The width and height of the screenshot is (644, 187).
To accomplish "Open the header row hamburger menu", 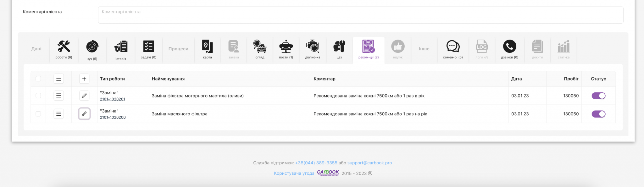I will tap(58, 79).
